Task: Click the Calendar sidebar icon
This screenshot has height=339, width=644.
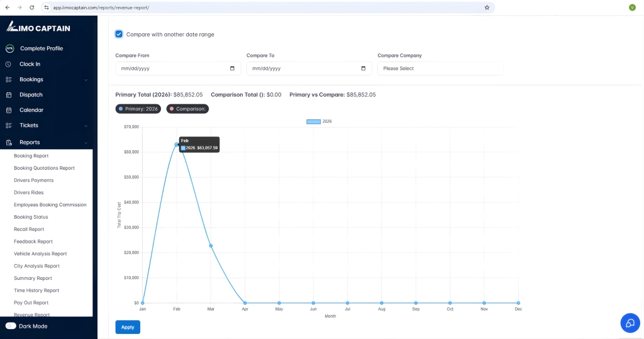Action: pos(9,110)
